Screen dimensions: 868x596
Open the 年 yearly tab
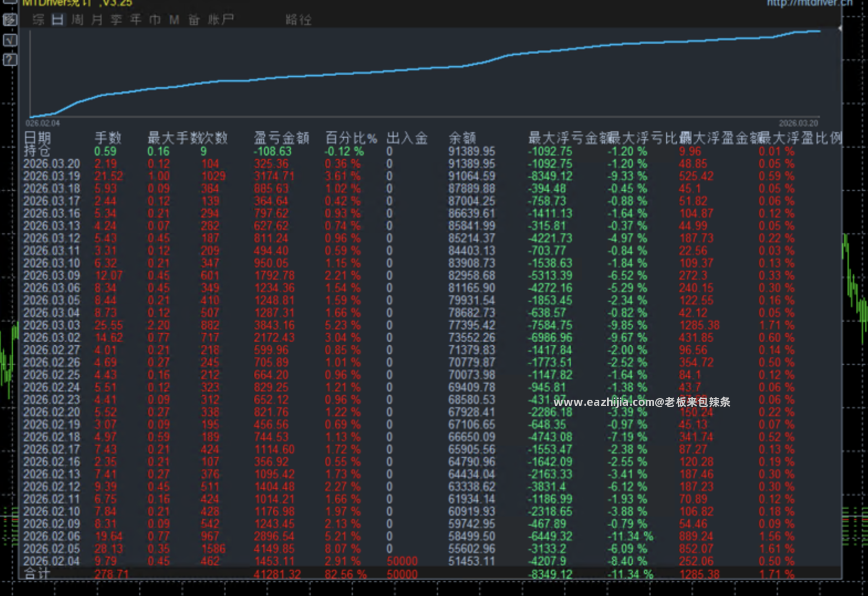135,20
